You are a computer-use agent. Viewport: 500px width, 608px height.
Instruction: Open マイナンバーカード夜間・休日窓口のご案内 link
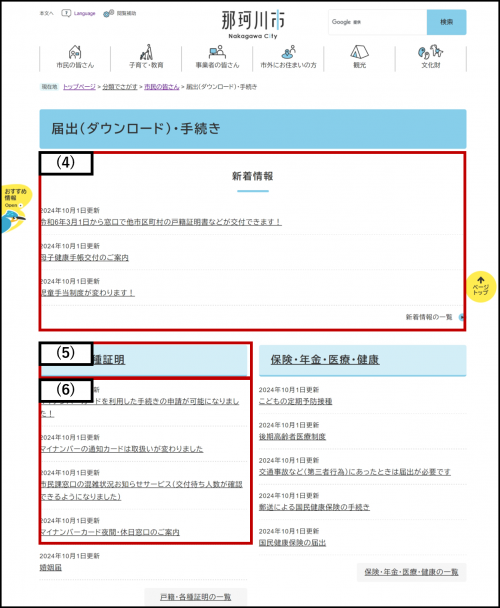point(110,532)
